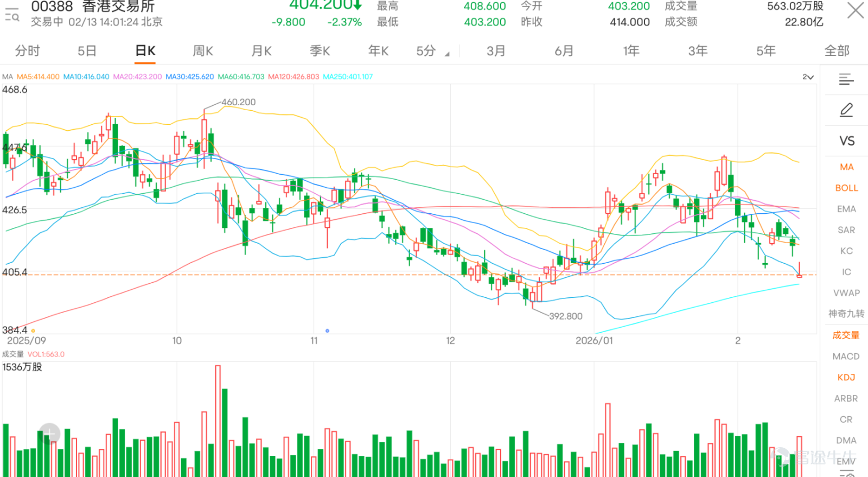The width and height of the screenshot is (868, 477).
Task: Click the tallest October volume bar
Action: [x=218, y=421]
